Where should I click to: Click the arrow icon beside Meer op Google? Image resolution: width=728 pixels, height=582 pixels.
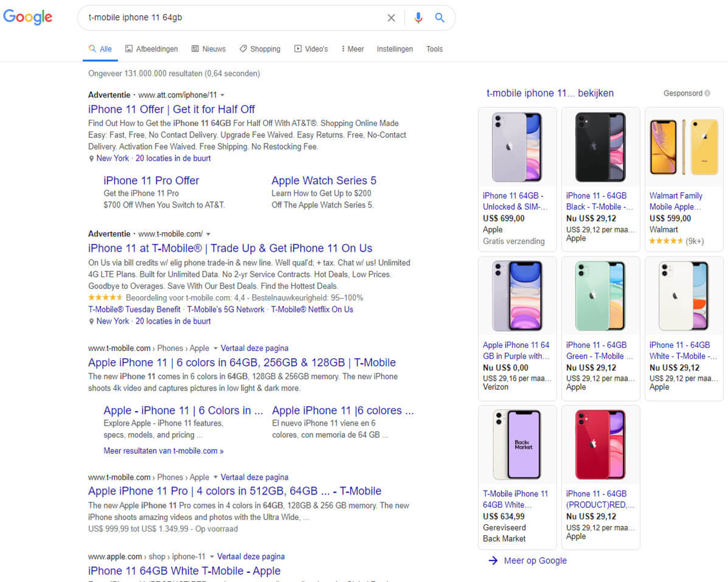[x=493, y=561]
